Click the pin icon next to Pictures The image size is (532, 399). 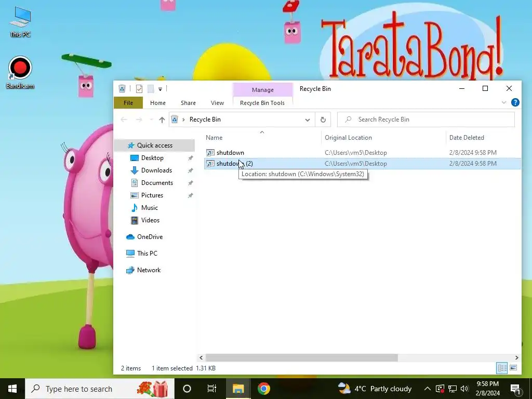click(x=190, y=196)
